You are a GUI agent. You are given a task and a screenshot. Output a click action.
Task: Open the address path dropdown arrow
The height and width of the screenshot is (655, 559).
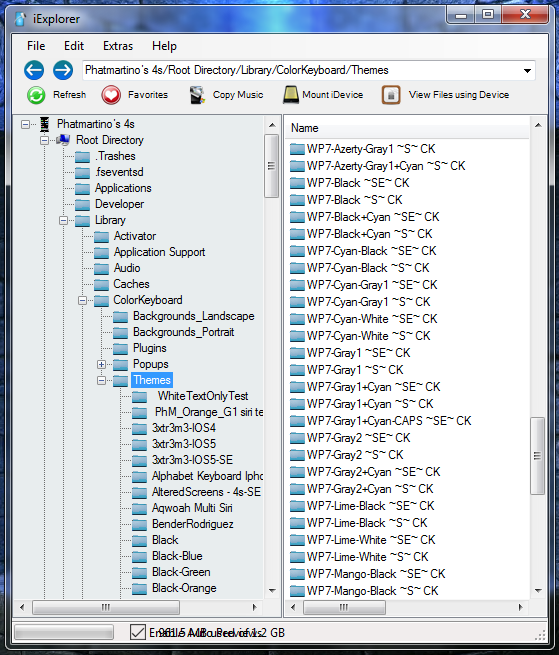(527, 71)
